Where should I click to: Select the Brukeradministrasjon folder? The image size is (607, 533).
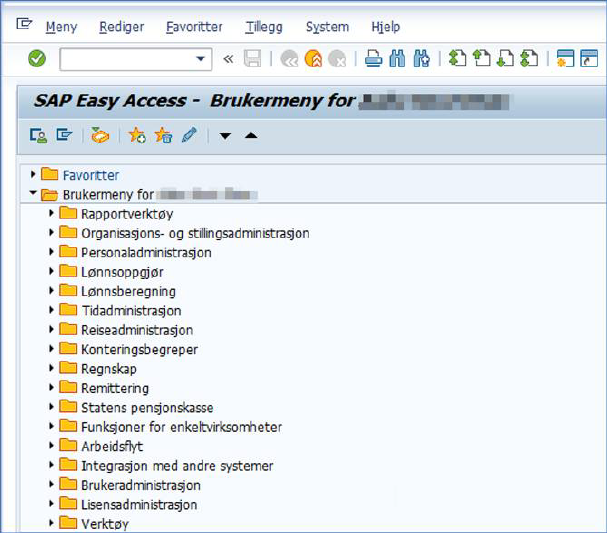[141, 485]
